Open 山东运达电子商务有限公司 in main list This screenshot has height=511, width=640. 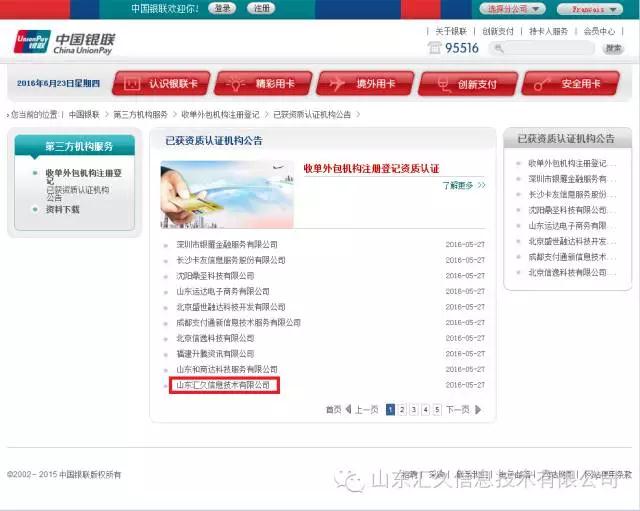tap(223, 291)
